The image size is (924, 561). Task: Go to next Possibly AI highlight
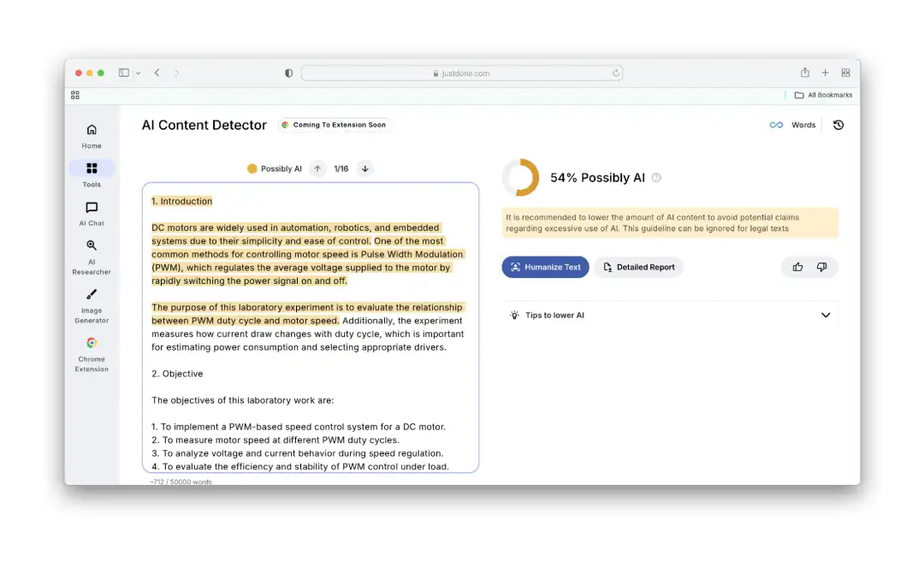(x=364, y=168)
